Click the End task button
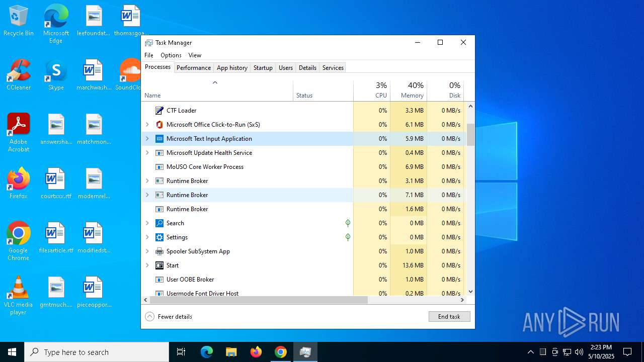Image resolution: width=644 pixels, height=362 pixels. click(449, 317)
